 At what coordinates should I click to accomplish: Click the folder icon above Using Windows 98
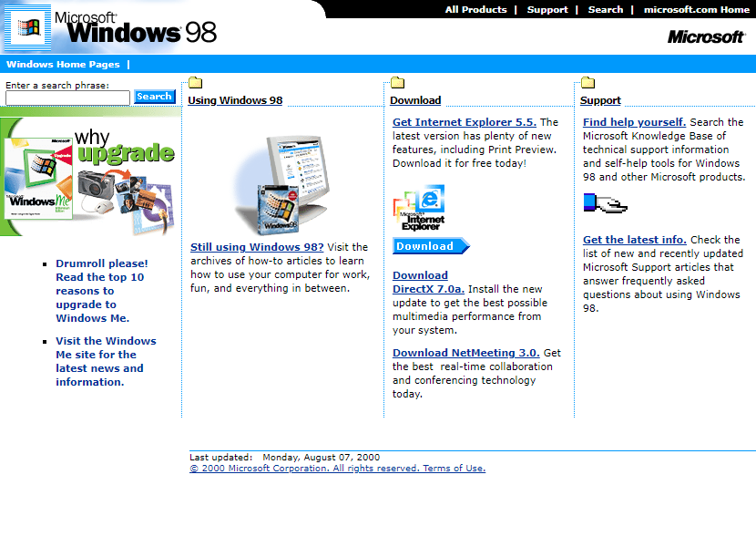click(x=195, y=83)
